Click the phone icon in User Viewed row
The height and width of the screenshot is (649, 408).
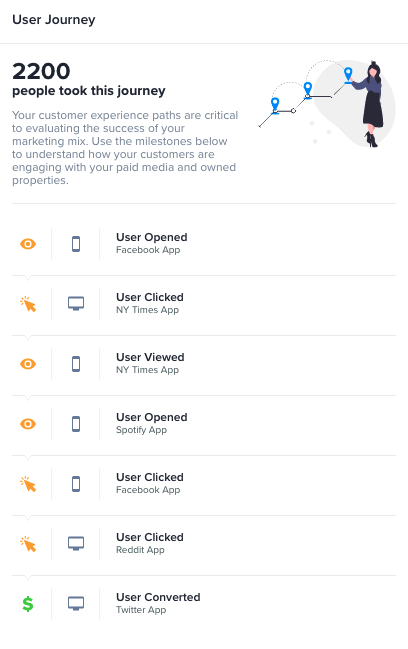(x=76, y=364)
